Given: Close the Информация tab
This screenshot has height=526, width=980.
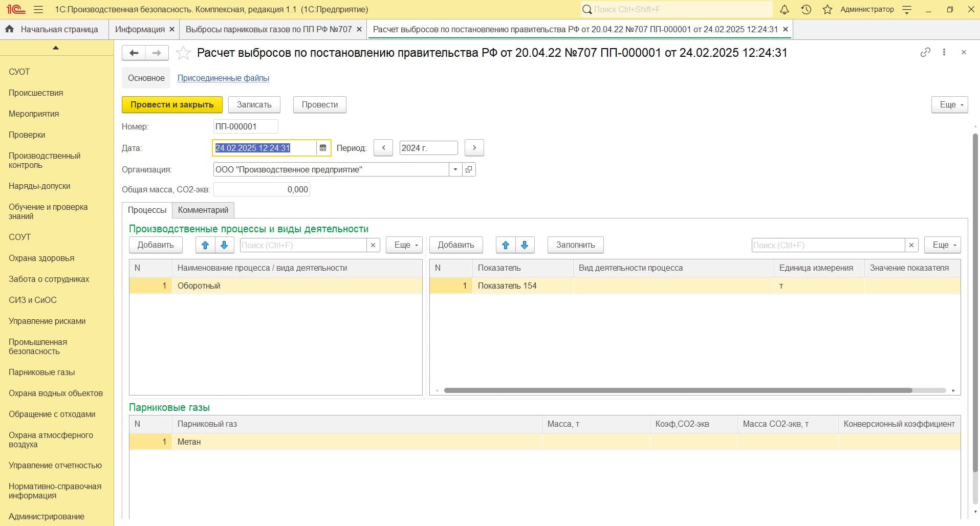Looking at the screenshot, I should [x=172, y=29].
